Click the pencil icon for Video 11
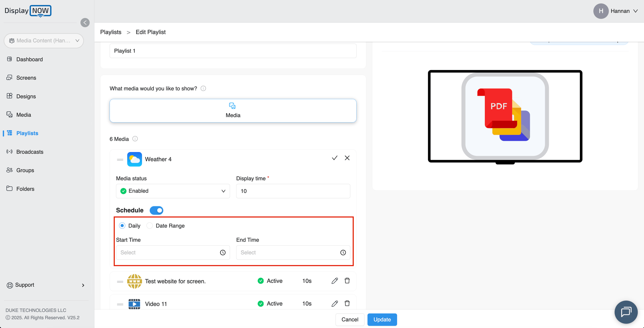The width and height of the screenshot is (644, 328). coord(334,304)
